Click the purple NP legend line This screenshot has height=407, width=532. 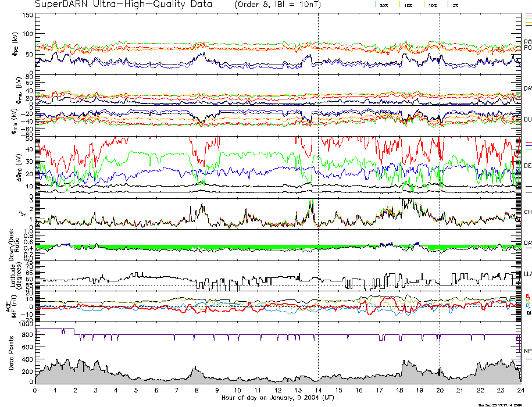[x=529, y=359]
